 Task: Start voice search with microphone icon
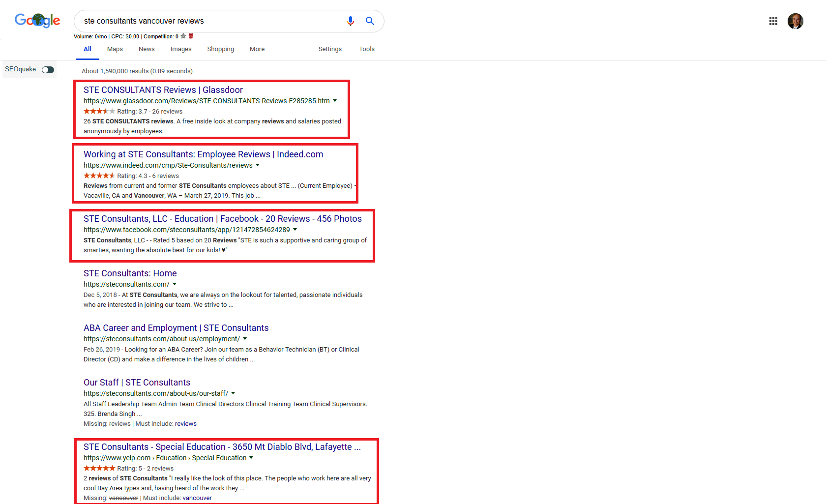tap(351, 21)
